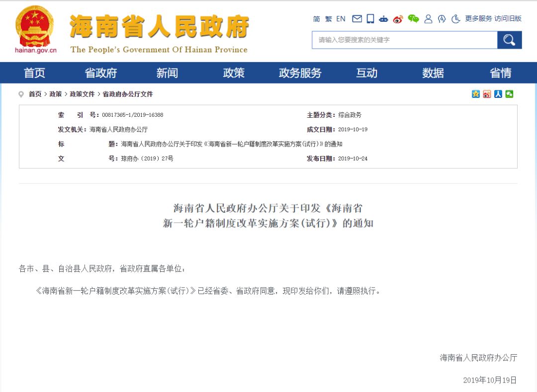Open the mobile version tablet icon
The height and width of the screenshot is (392, 537).
pos(370,19)
